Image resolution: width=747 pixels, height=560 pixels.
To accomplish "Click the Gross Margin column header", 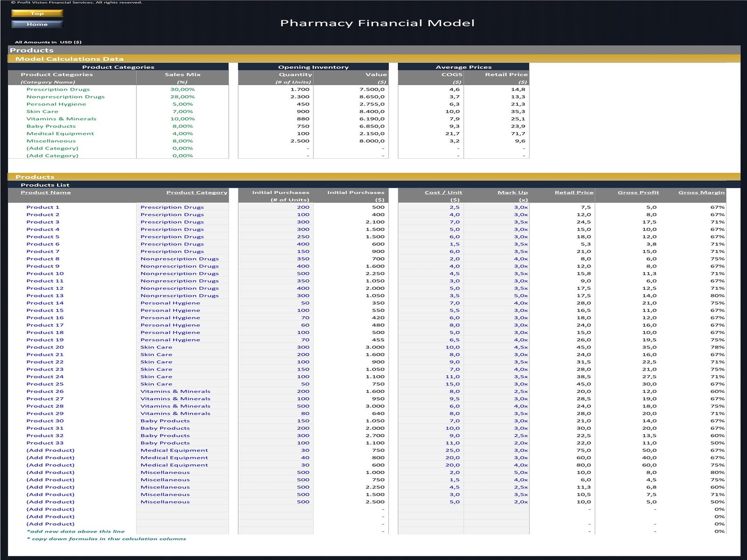I will coord(701,192).
